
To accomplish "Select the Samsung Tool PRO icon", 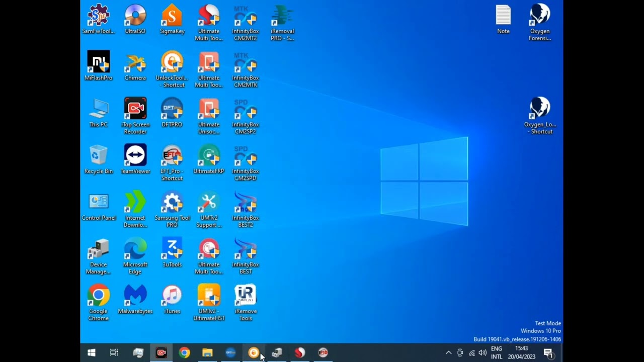I will click(172, 210).
